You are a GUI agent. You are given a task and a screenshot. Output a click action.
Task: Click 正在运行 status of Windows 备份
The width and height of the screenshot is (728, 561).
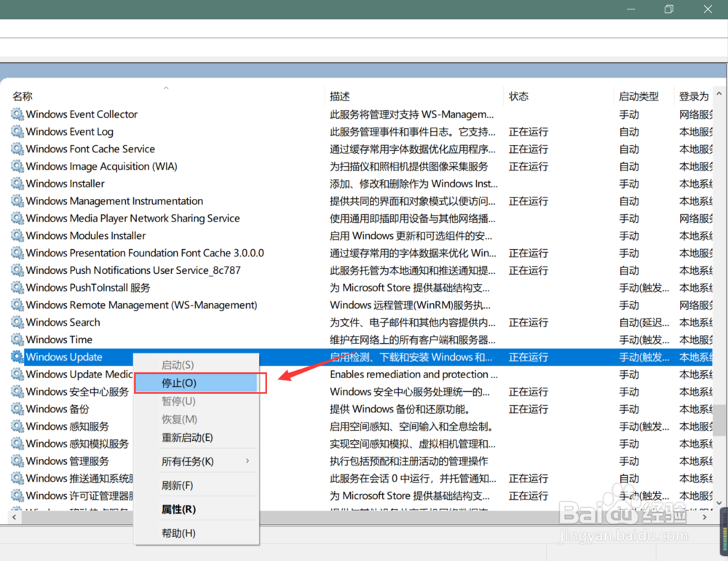[x=529, y=409]
